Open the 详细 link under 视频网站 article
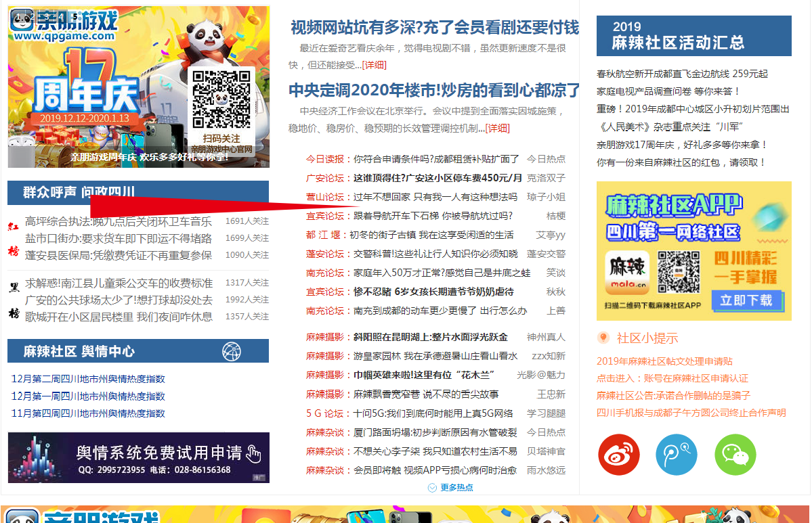The image size is (812, 523). click(x=375, y=65)
